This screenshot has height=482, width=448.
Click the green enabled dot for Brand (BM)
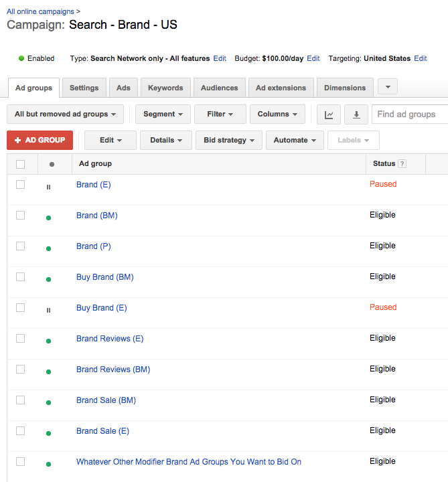tap(48, 218)
